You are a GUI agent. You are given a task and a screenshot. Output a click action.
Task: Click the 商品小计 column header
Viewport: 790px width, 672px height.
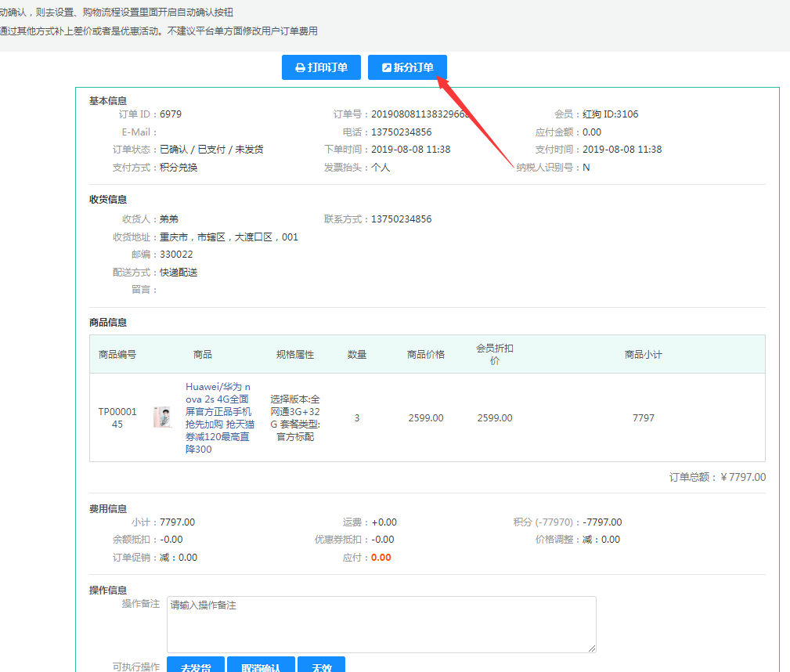(643, 355)
